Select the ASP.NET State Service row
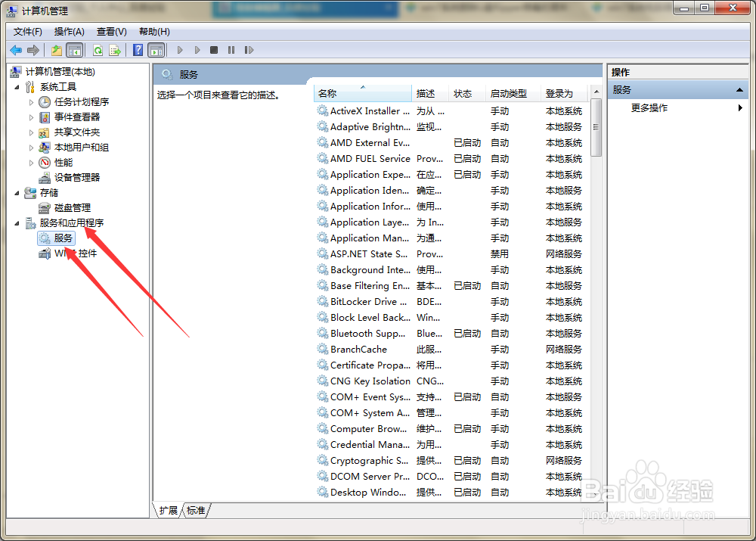The height and width of the screenshot is (541, 756). click(x=452, y=253)
